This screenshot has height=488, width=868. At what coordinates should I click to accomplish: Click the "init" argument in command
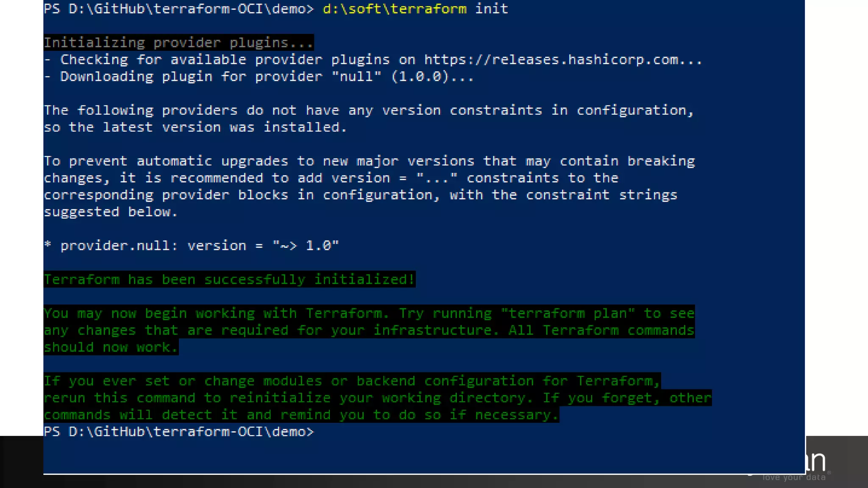[492, 9]
